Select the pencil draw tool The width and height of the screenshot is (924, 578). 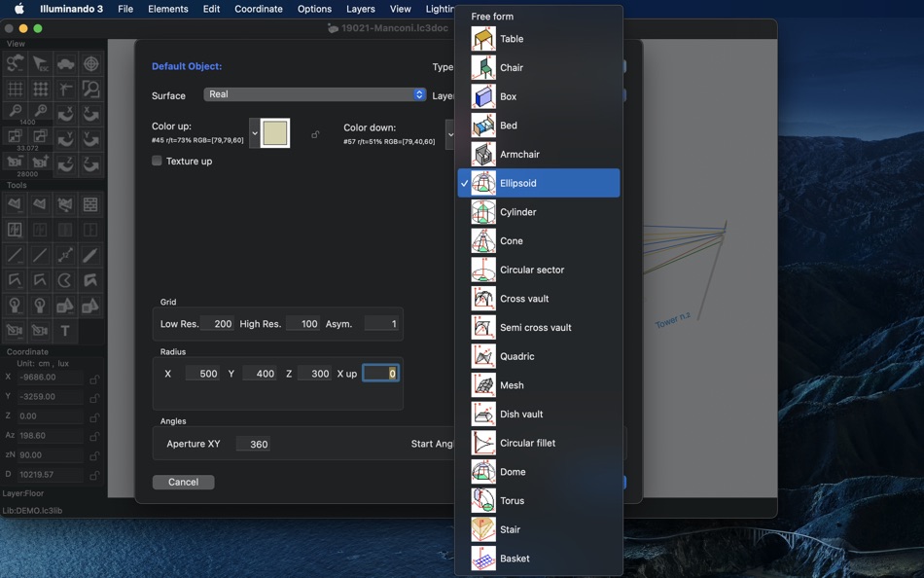pyautogui.click(x=90, y=255)
